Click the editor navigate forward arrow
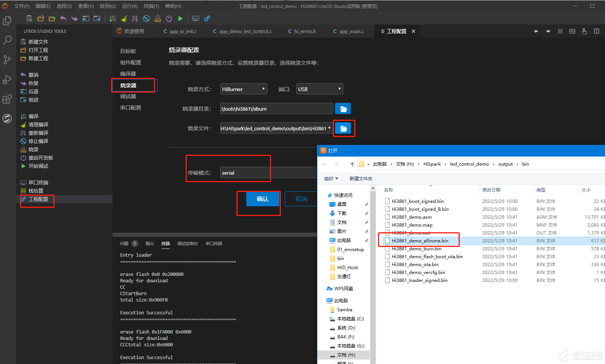Viewport: 605px width, 364px height. click(548, 31)
